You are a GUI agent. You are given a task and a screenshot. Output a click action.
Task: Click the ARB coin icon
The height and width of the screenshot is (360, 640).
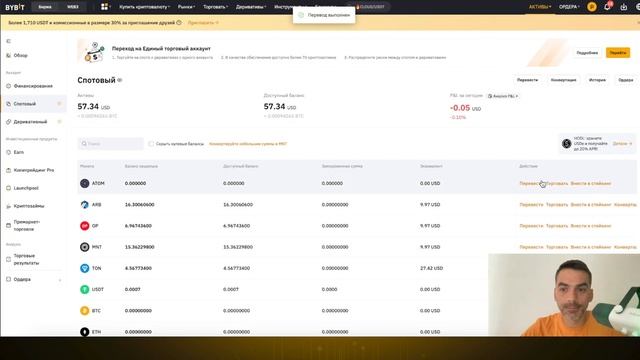(x=84, y=204)
